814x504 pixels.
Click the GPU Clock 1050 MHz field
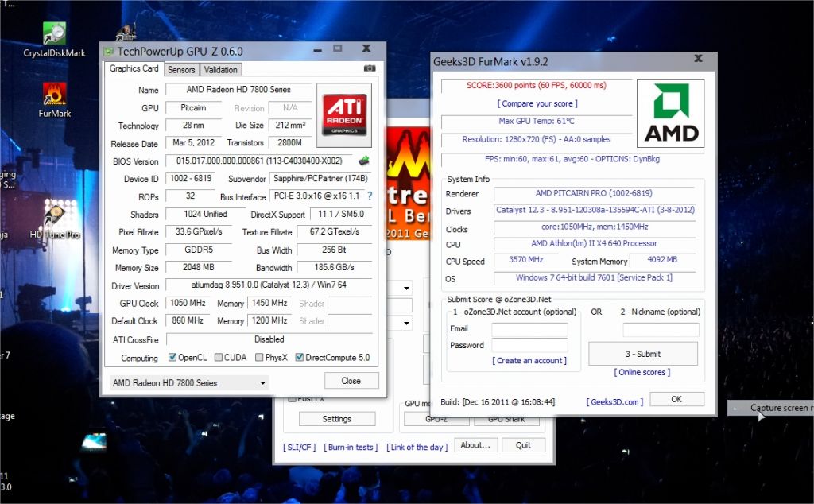188,303
